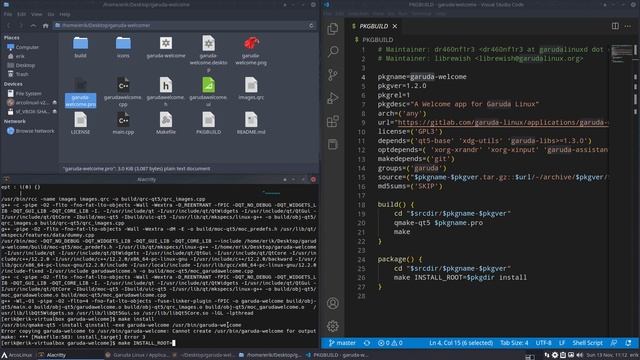Select erik home in Places sidebar
The image size is (640, 360).
click(x=16, y=56)
